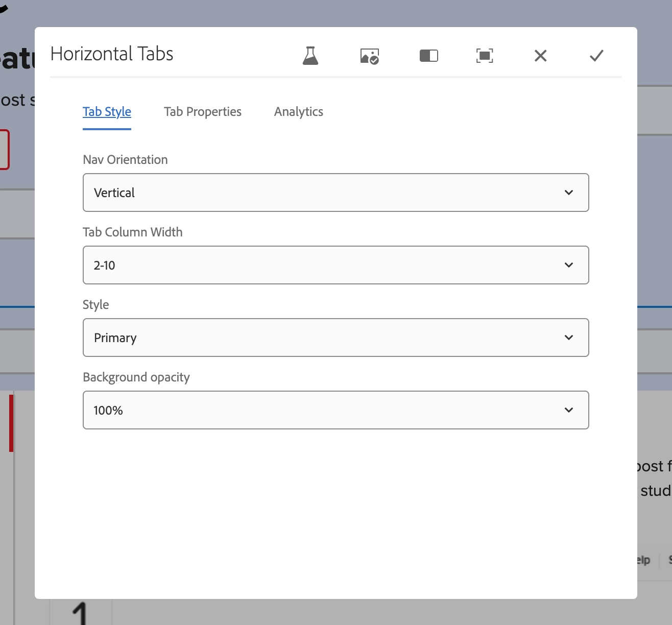
Task: Open the Nav Orientation dropdown showing Vertical
Action: [335, 193]
